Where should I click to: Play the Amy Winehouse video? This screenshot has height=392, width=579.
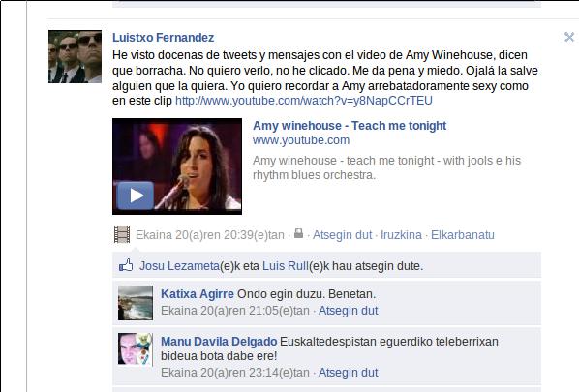click(136, 196)
